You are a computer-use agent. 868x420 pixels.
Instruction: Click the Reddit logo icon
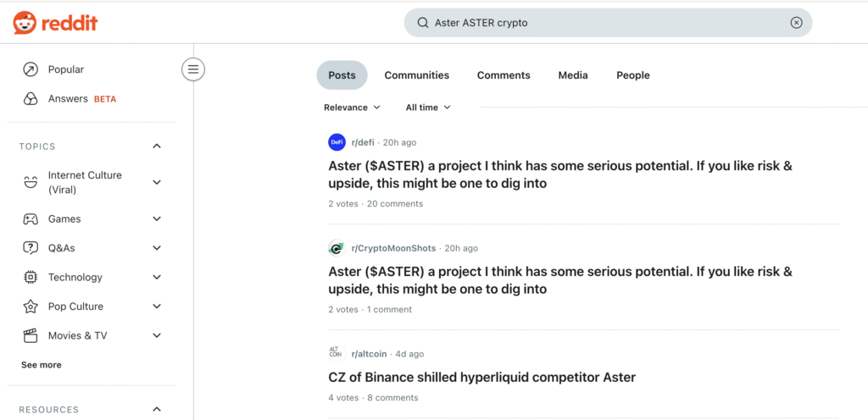(x=25, y=23)
